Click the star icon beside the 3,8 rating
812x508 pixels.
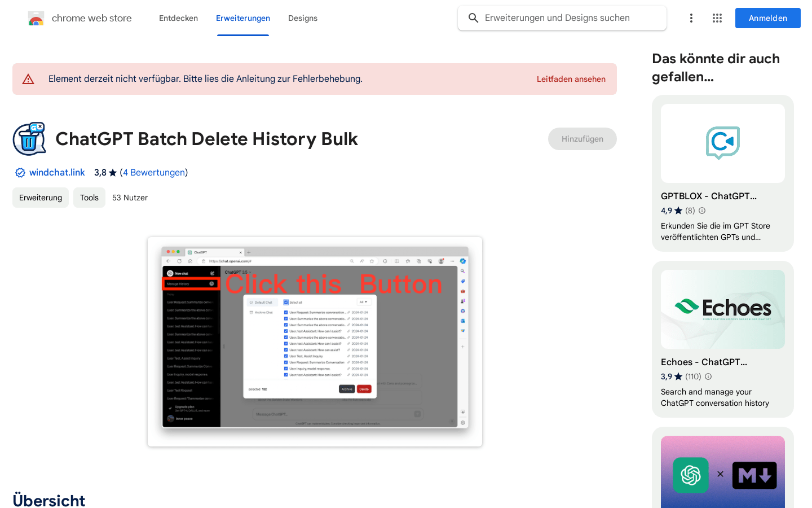pyautogui.click(x=113, y=173)
